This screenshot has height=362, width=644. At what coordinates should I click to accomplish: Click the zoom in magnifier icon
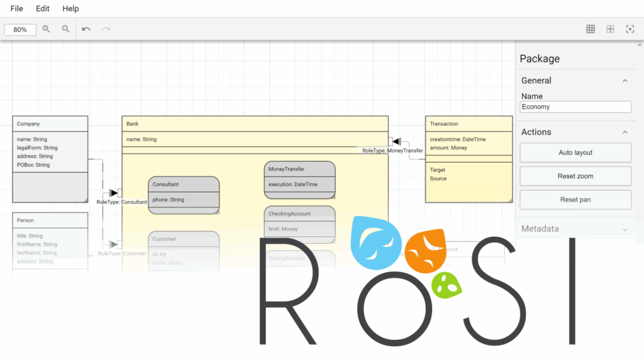click(46, 29)
